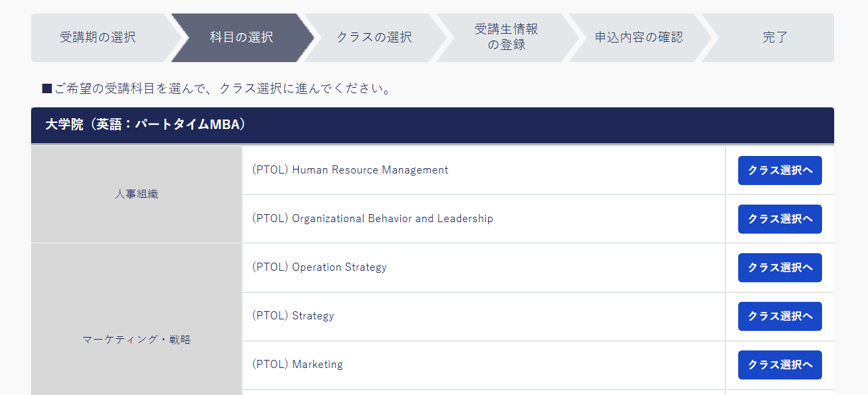Image resolution: width=868 pixels, height=395 pixels.
Task: Select the 科目の選択 step
Action: click(241, 38)
